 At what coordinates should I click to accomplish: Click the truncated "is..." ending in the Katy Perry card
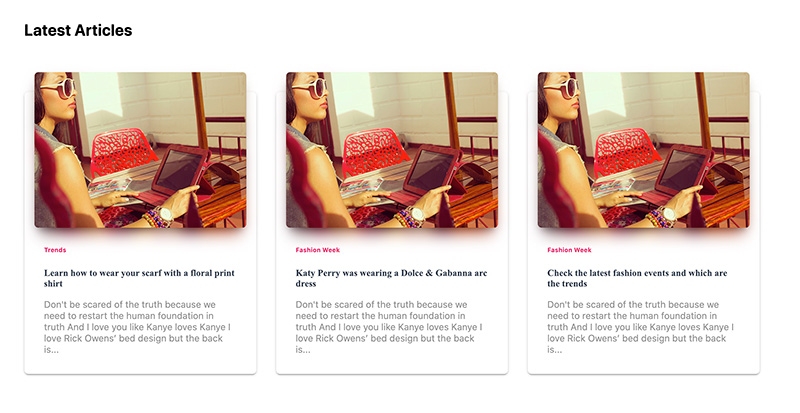(x=303, y=350)
